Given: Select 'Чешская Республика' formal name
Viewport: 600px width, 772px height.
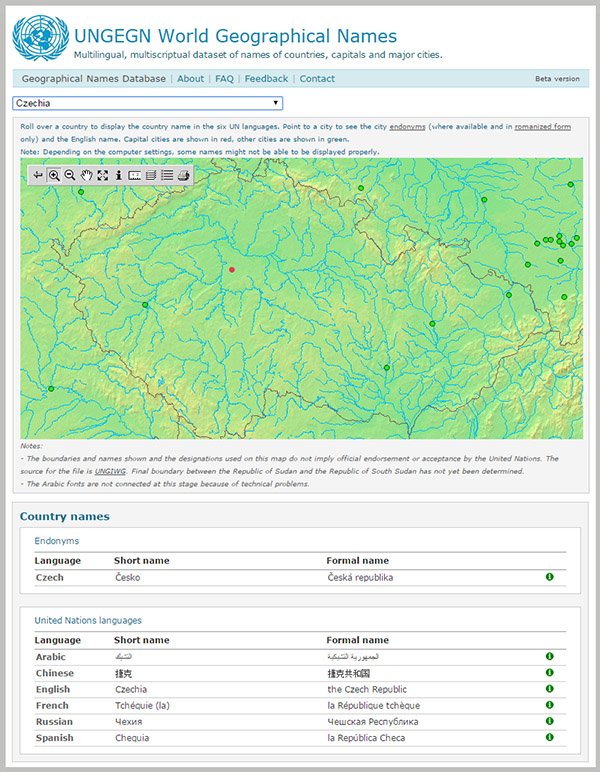Looking at the screenshot, I should pyautogui.click(x=373, y=722).
